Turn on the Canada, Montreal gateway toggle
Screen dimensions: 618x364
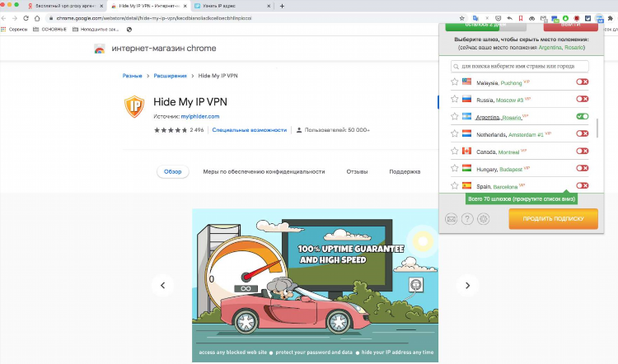[582, 151]
